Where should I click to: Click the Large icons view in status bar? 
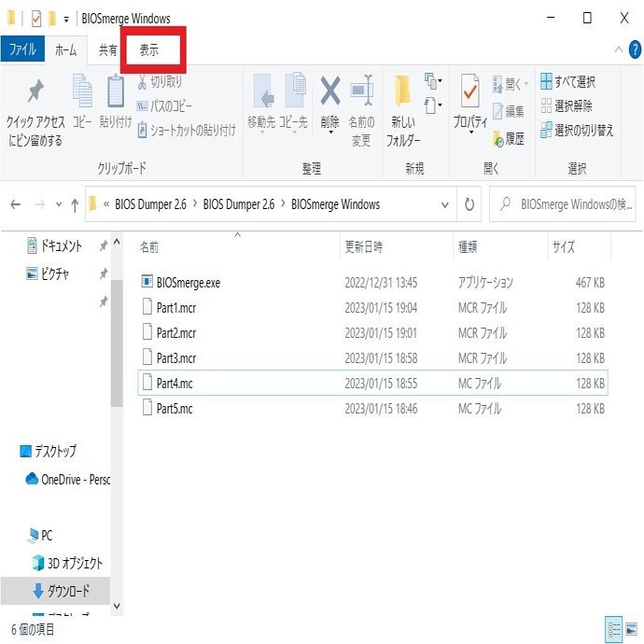click(x=631, y=629)
